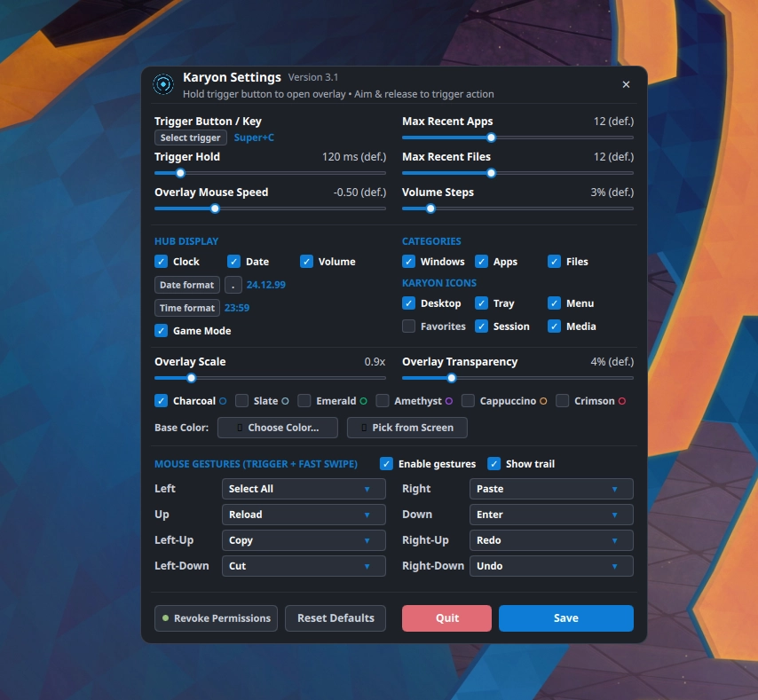Select the Cappuccino theme checkbox
The width and height of the screenshot is (758, 700).
pyautogui.click(x=468, y=400)
